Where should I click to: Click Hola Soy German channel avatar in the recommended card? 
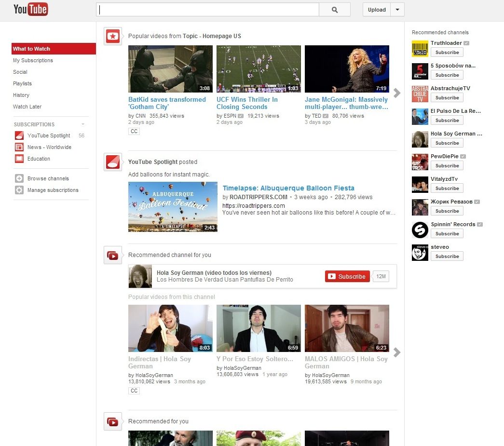click(140, 276)
